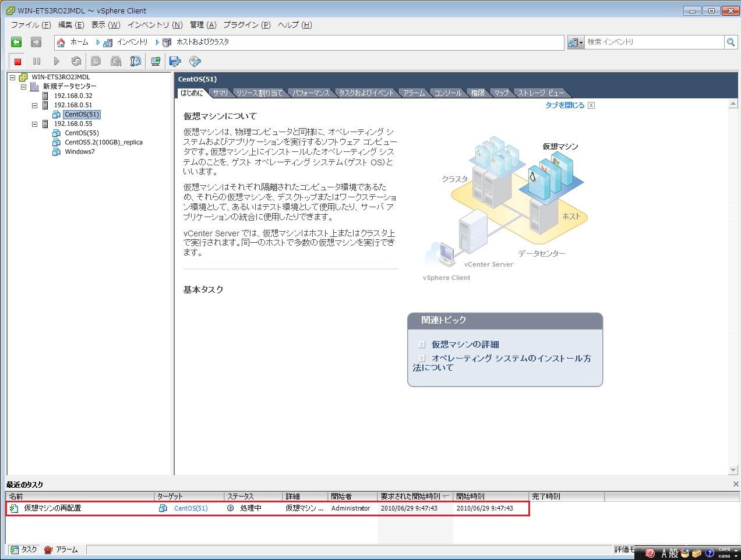Click the red power off stop icon
Viewport: 741px width, 560px height.
17,61
